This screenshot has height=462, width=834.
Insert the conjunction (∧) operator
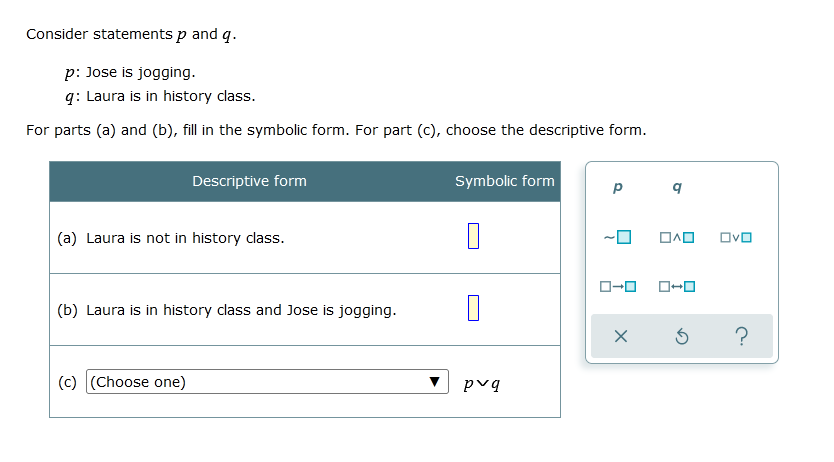coord(677,238)
